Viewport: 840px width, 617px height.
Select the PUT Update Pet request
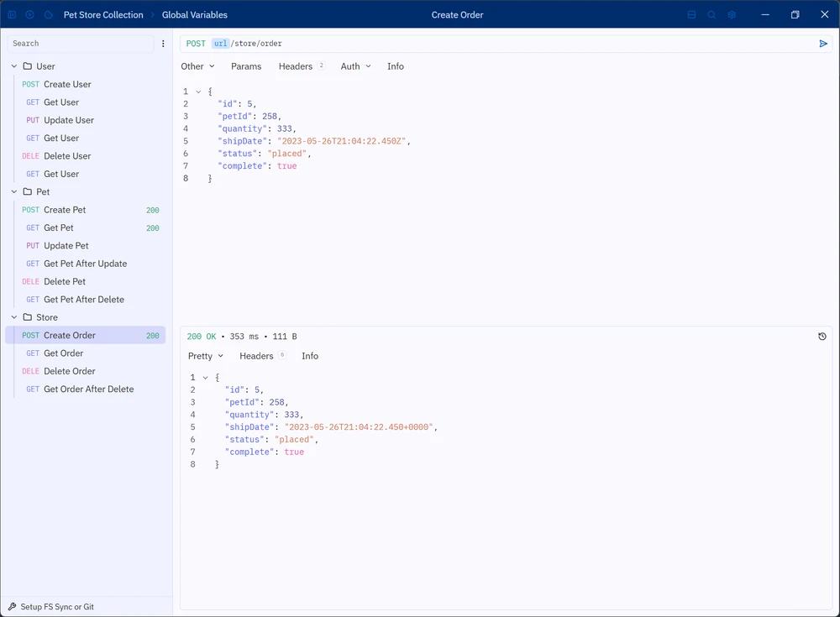tap(86, 246)
